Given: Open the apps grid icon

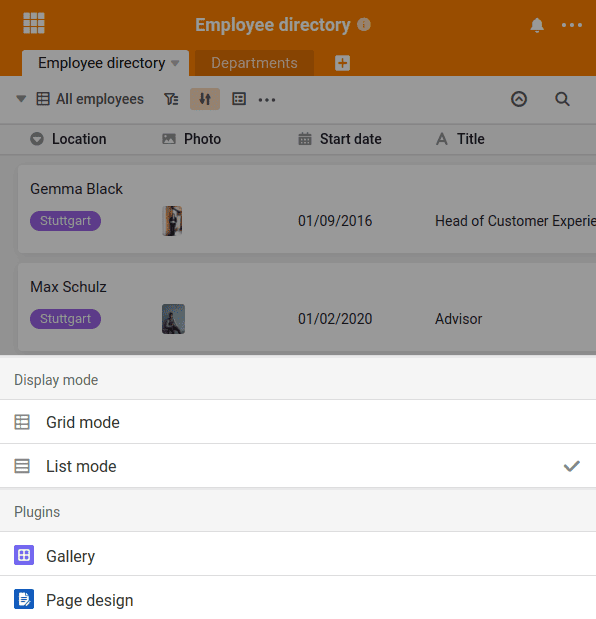Looking at the screenshot, I should pos(34,23).
